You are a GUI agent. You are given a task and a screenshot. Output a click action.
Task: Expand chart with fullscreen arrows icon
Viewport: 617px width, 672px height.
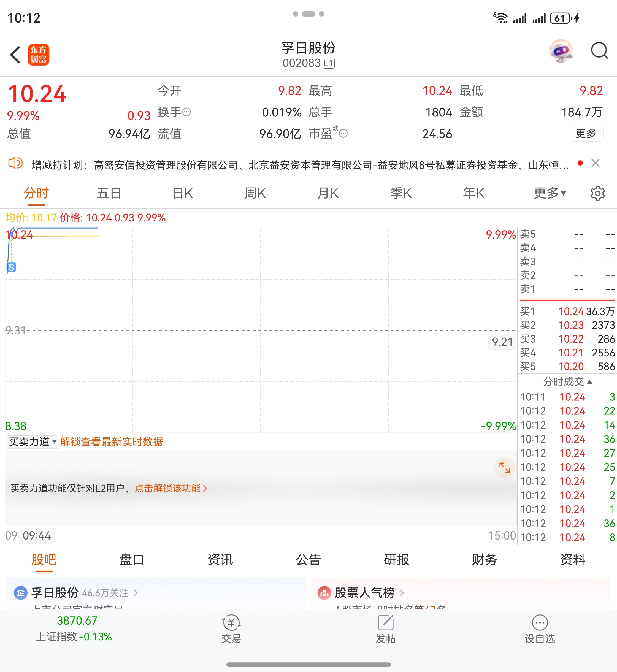[x=504, y=467]
